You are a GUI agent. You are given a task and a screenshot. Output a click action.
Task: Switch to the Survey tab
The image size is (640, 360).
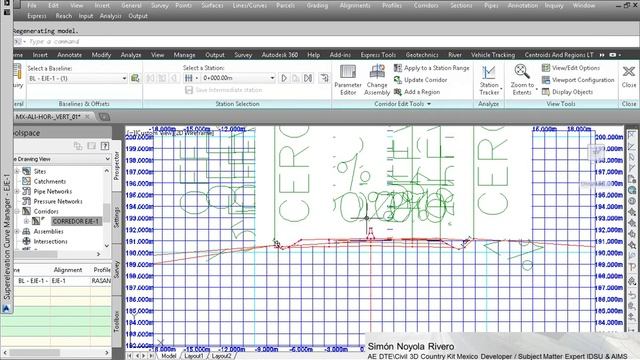point(116,269)
